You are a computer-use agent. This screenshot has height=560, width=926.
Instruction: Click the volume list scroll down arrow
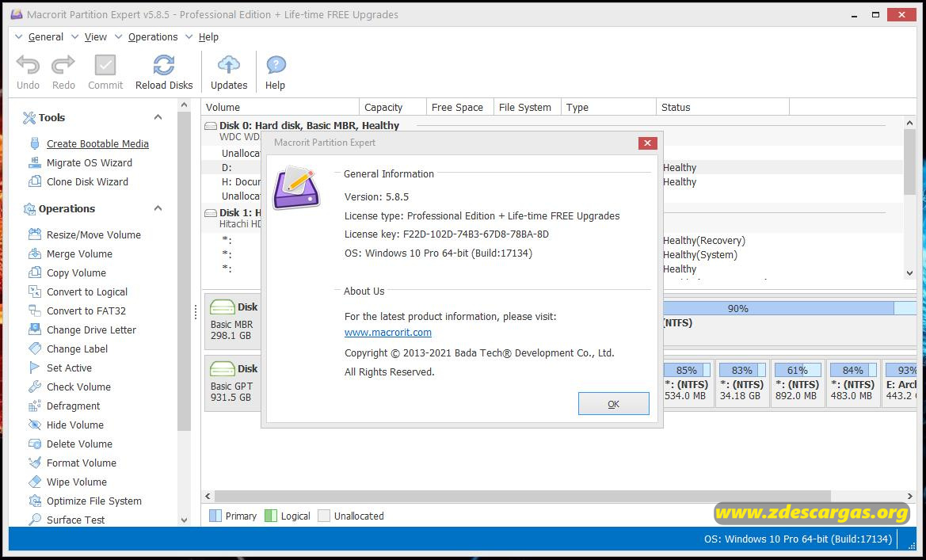[x=909, y=273]
